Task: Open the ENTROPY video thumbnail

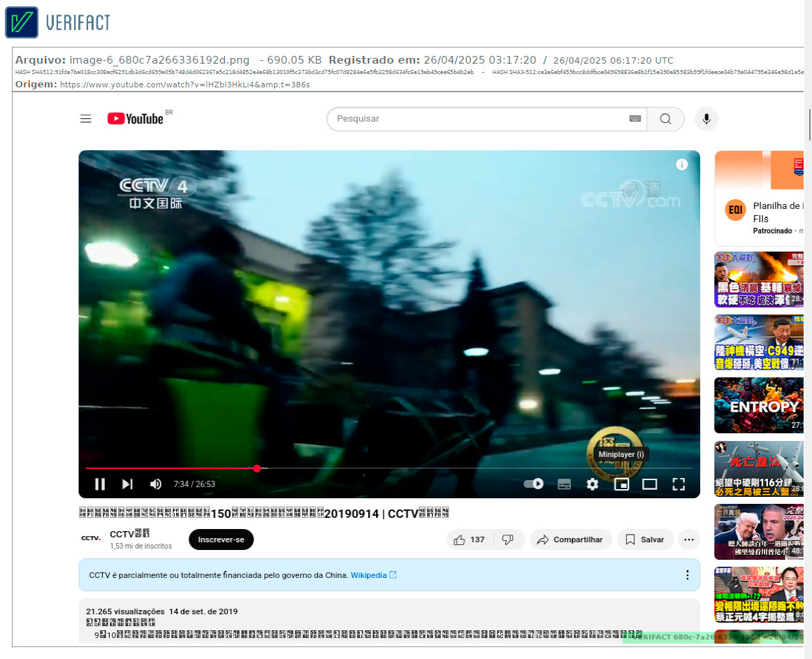Action: coord(759,405)
